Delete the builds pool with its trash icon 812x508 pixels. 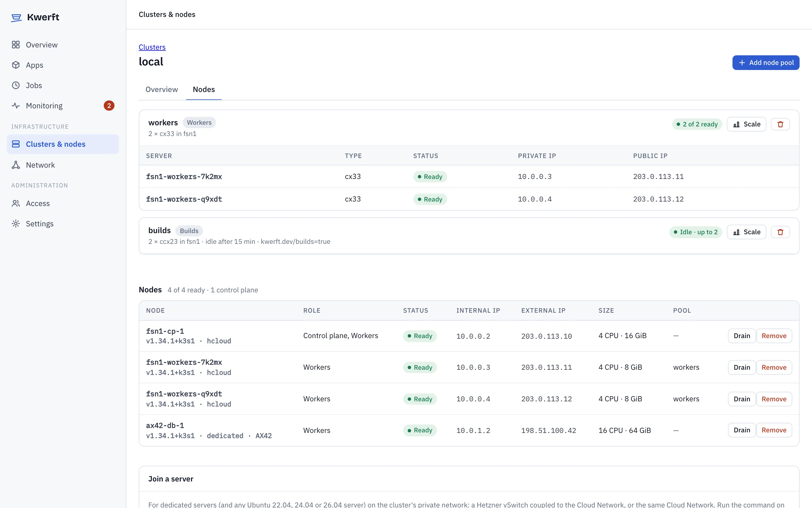(780, 232)
